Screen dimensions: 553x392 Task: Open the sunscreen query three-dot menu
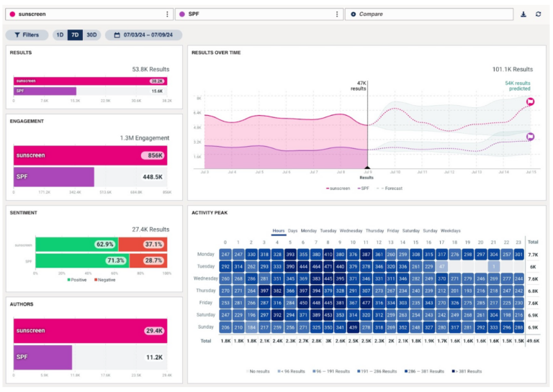[167, 14]
